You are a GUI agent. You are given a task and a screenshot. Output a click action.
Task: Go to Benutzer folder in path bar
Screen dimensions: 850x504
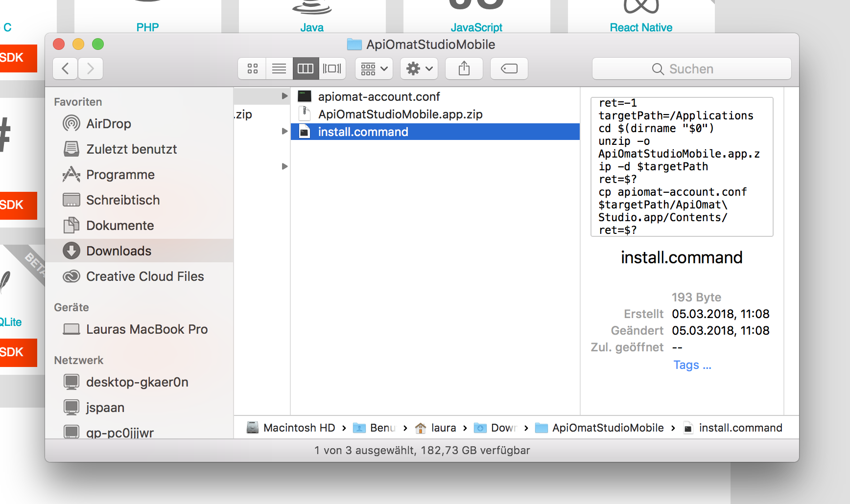tap(375, 428)
